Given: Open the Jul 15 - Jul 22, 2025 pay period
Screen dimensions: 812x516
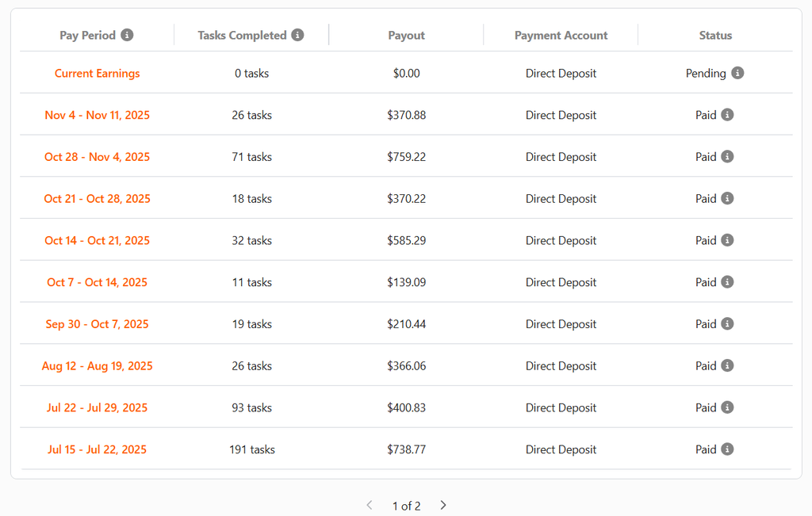Looking at the screenshot, I should [98, 449].
